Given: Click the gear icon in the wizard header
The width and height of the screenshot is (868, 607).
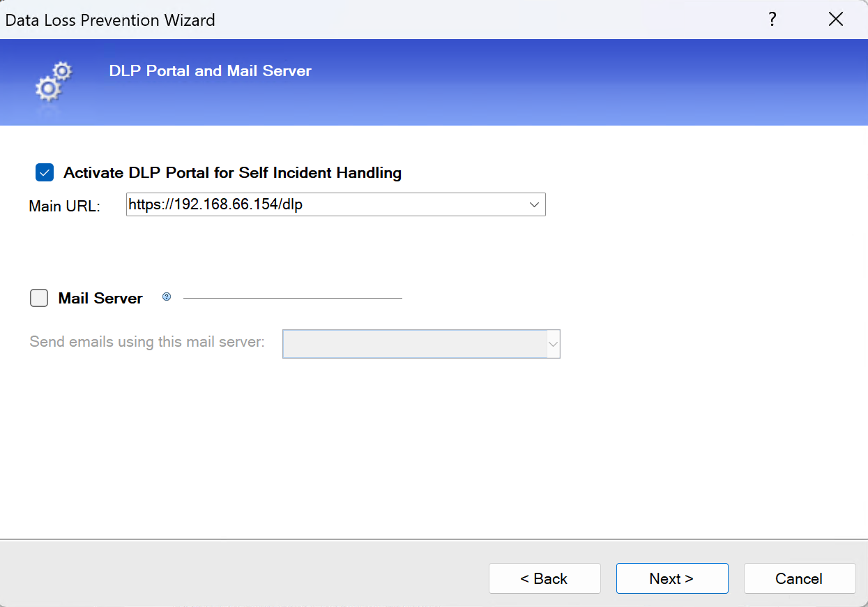Looking at the screenshot, I should [52, 82].
